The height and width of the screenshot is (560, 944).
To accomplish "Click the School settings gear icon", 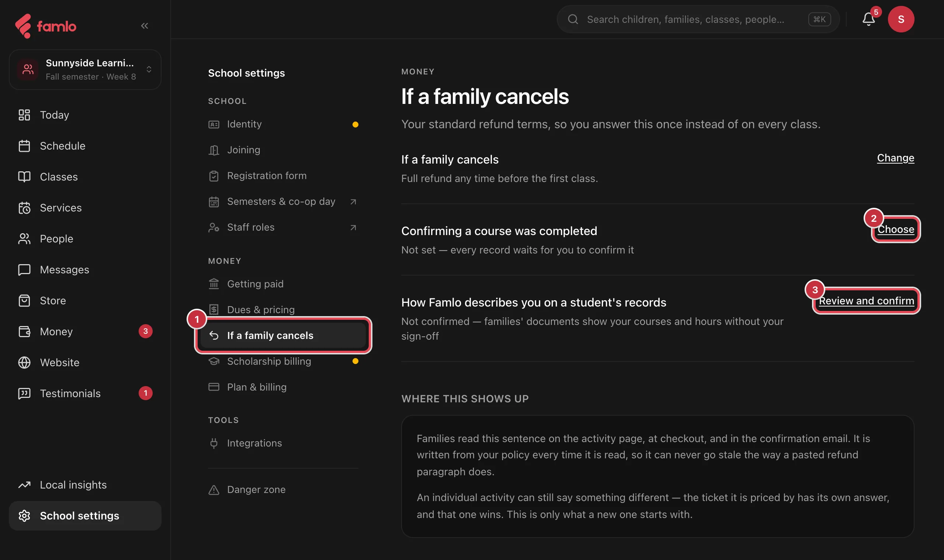I will [24, 515].
